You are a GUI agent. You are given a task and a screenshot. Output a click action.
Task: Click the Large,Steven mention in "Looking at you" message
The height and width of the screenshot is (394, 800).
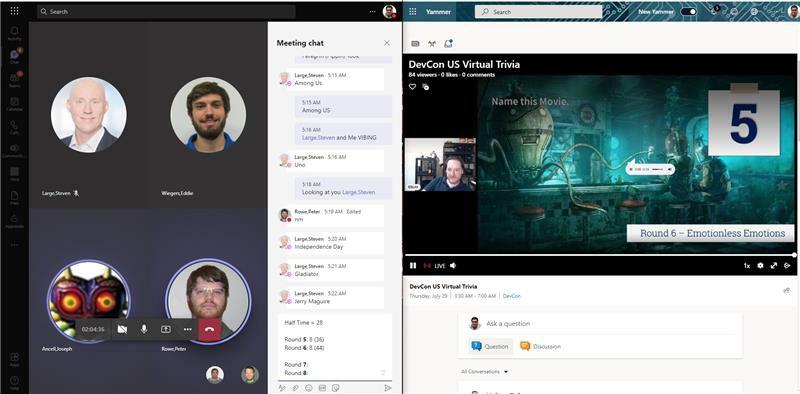pos(358,192)
